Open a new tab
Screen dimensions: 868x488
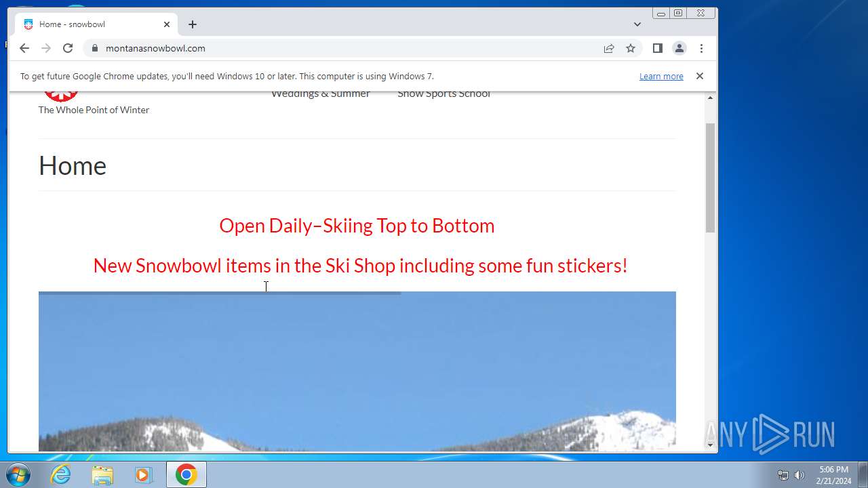coord(193,24)
